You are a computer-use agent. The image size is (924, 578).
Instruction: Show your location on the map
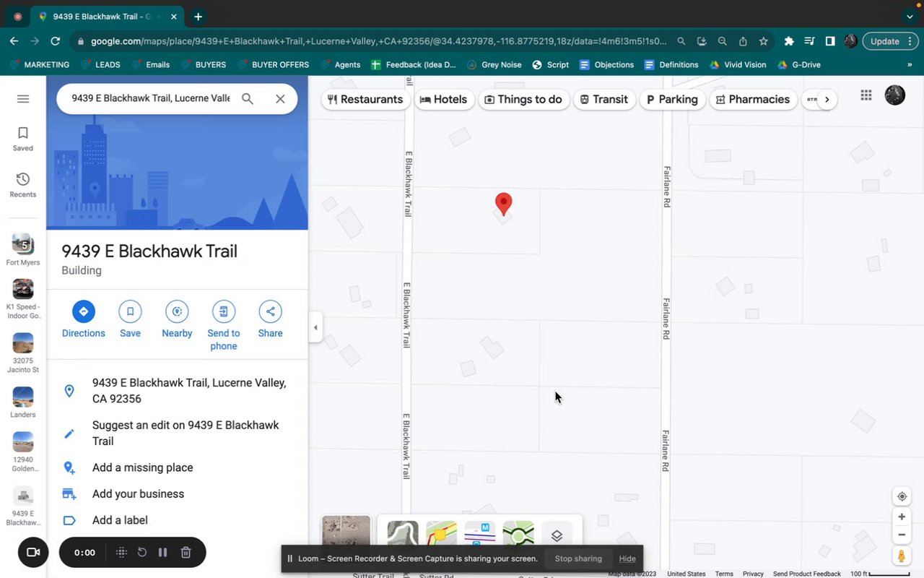click(x=902, y=496)
